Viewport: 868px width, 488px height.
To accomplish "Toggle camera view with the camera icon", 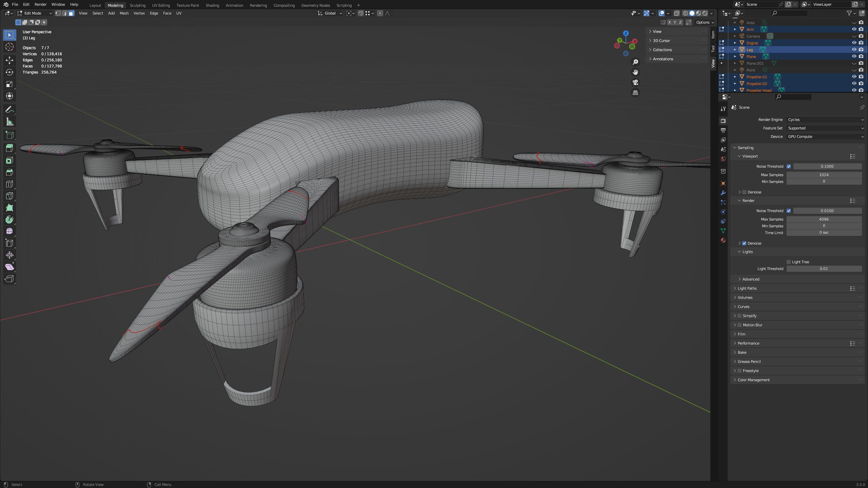I will [635, 82].
